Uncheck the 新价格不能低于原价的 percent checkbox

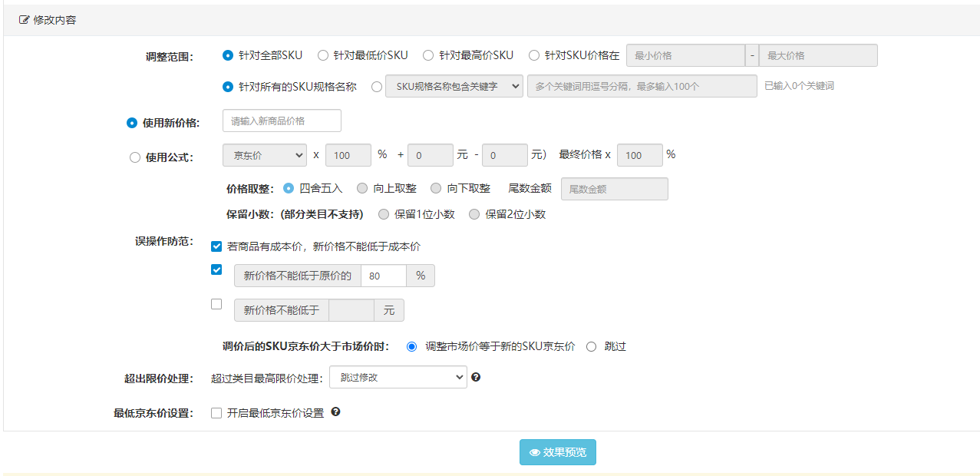[216, 269]
